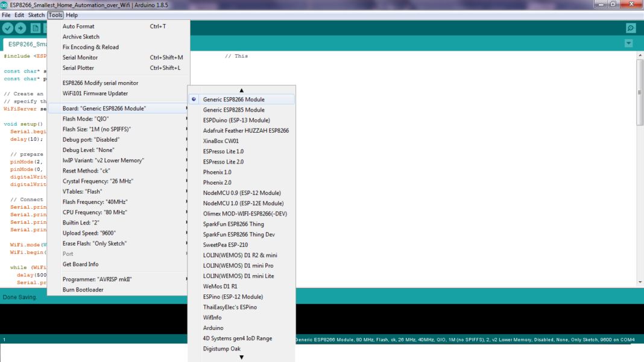Select NodeMCU 1.0 (ESP-12E Module) board
This screenshot has width=644, height=362.
243,203
